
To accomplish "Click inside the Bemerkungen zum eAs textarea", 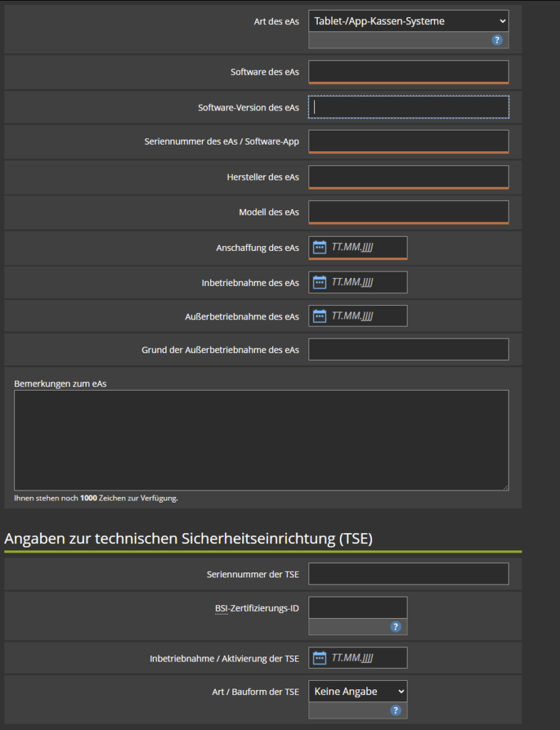I will (x=261, y=439).
